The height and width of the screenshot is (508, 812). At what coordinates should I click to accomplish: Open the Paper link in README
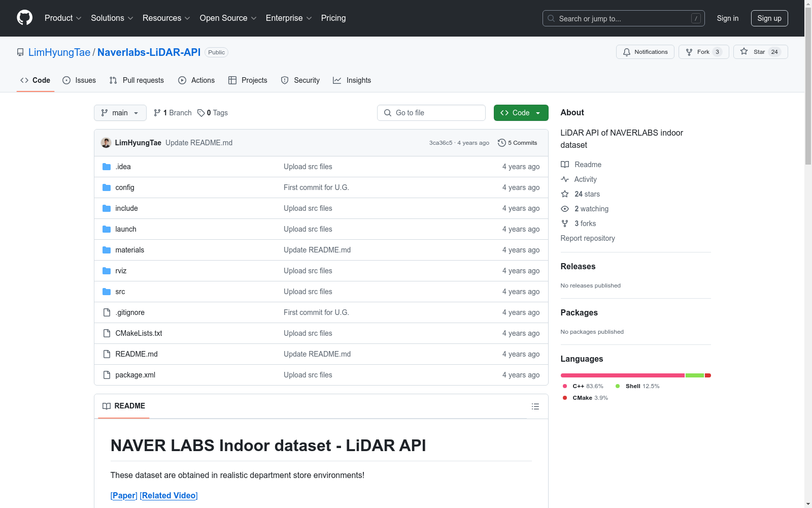[124, 495]
